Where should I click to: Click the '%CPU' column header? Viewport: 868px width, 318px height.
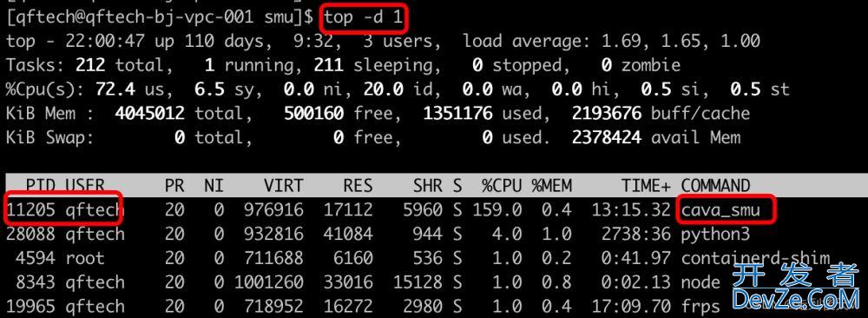[502, 186]
